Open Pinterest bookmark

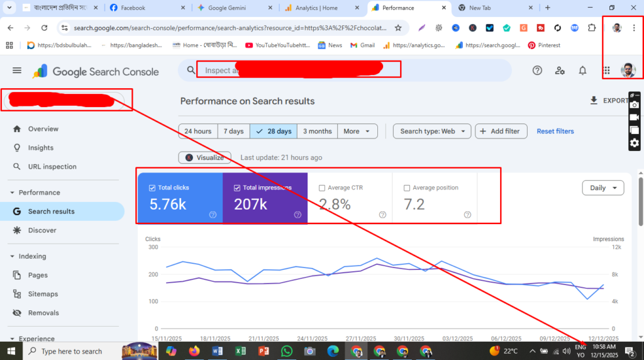click(544, 45)
